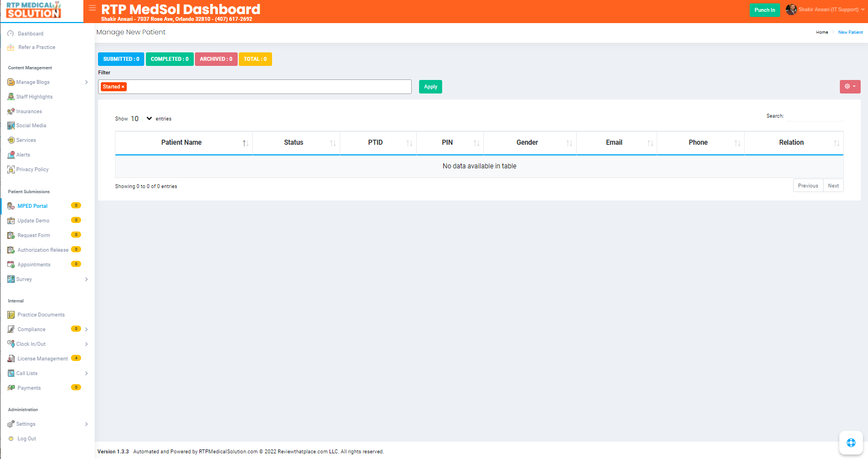Sort table by Relation column

click(x=794, y=142)
